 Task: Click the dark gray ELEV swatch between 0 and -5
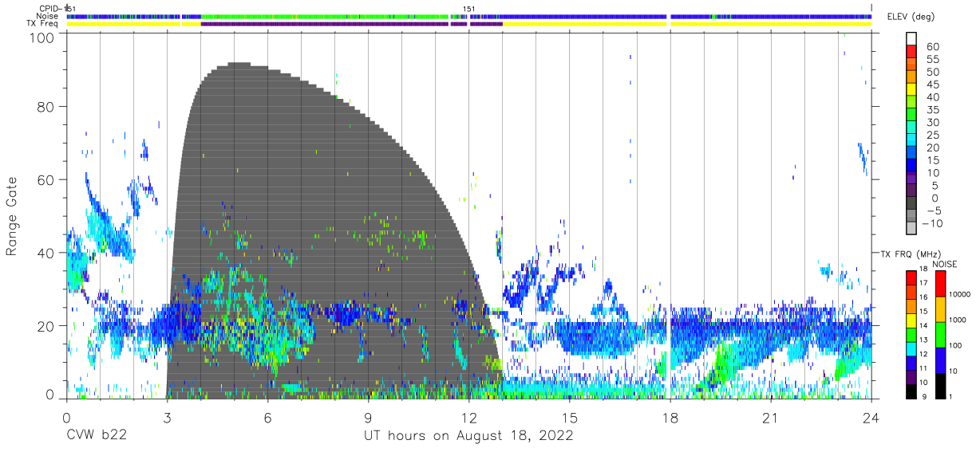[x=911, y=204]
